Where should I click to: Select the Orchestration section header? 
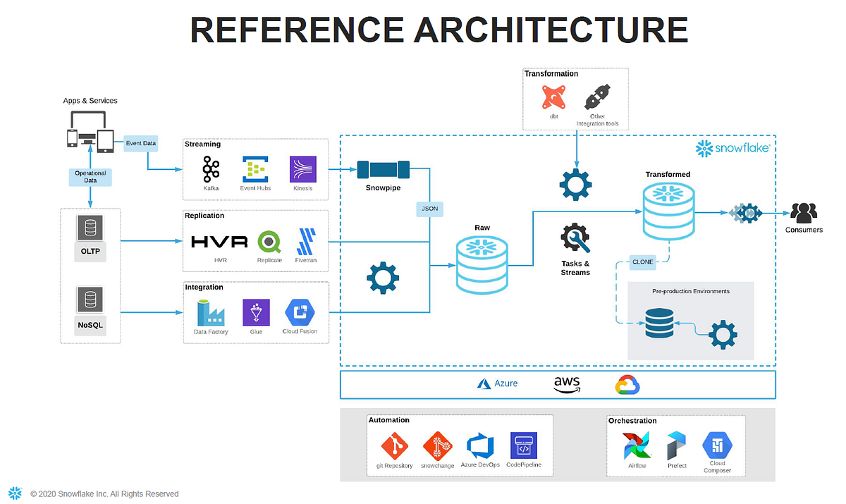[632, 420]
